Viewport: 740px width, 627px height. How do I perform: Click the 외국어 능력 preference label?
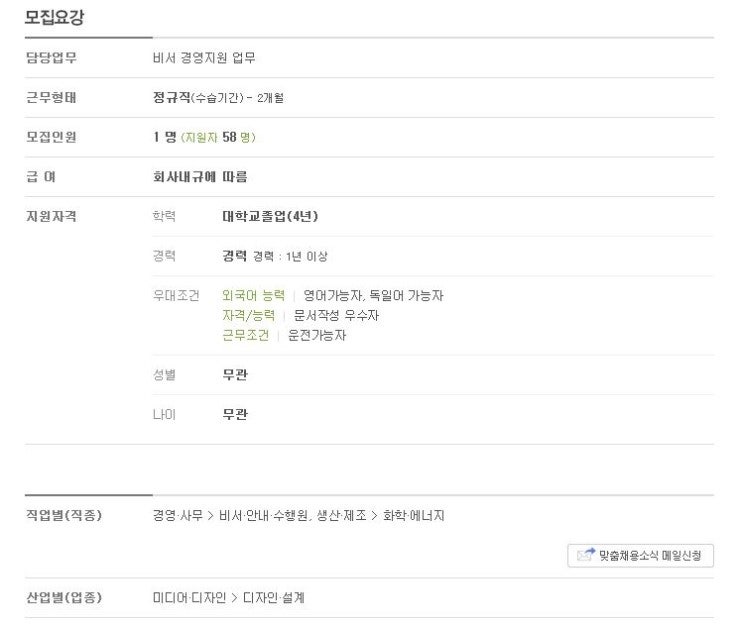253,295
